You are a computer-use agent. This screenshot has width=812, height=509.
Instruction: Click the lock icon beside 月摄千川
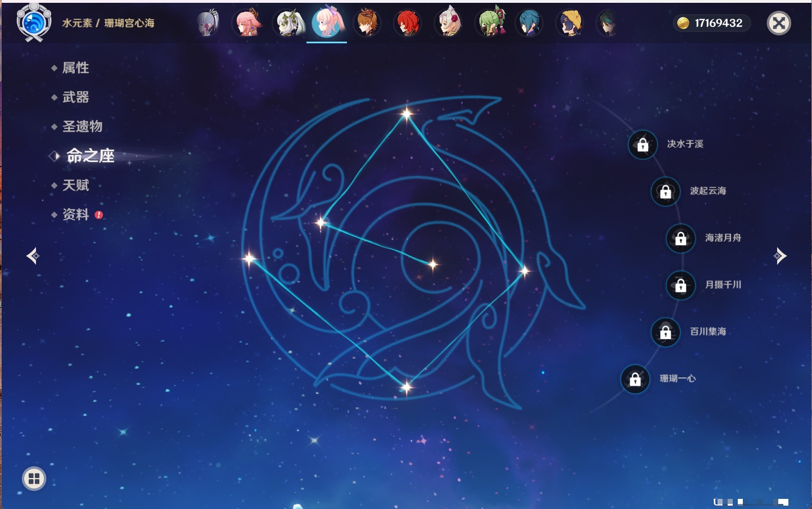pos(680,286)
